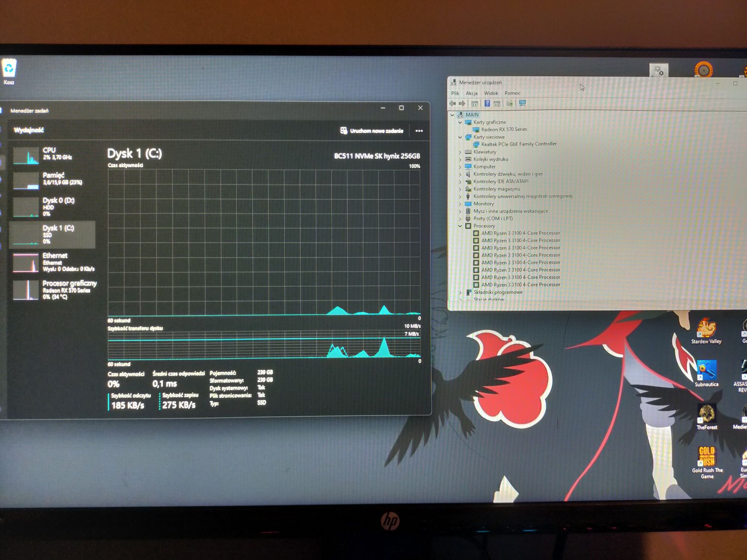Select the Pamięć memory entry
Viewport: 747px width, 560px height.
[x=52, y=180]
